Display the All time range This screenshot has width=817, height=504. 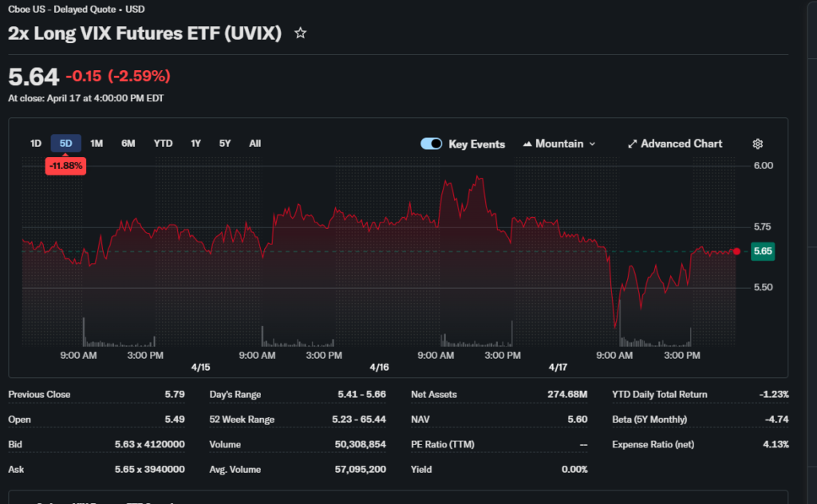(255, 144)
